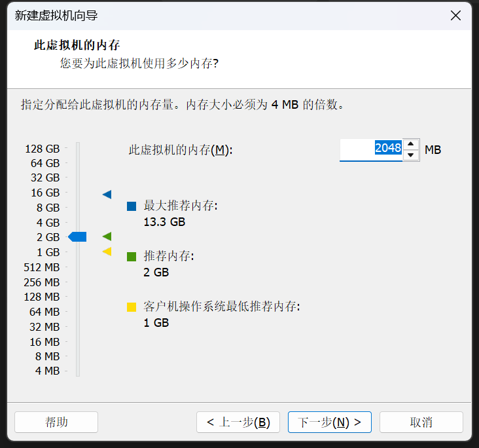This screenshot has height=448, width=479.
Task: Click the 1 GB scale label
Action: 48,252
